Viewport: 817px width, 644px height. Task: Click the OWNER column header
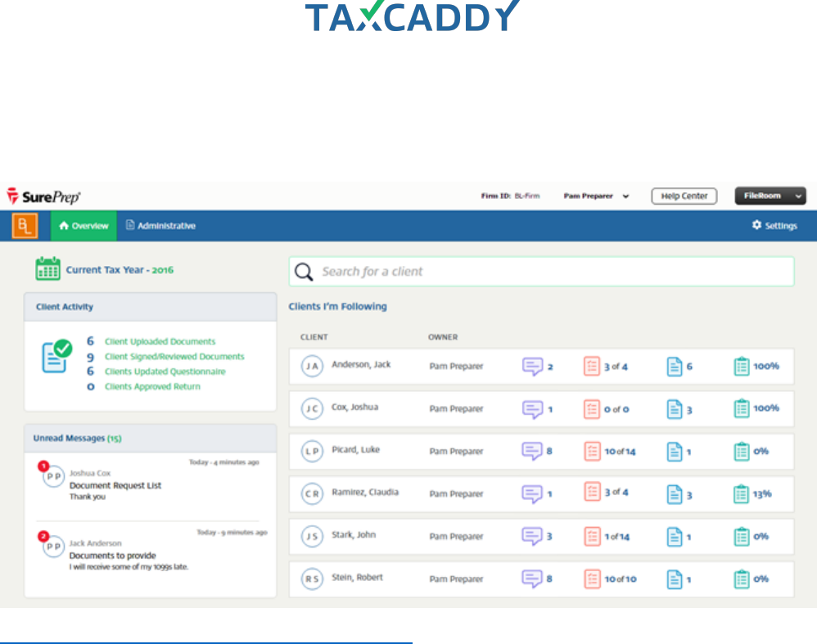tap(443, 337)
